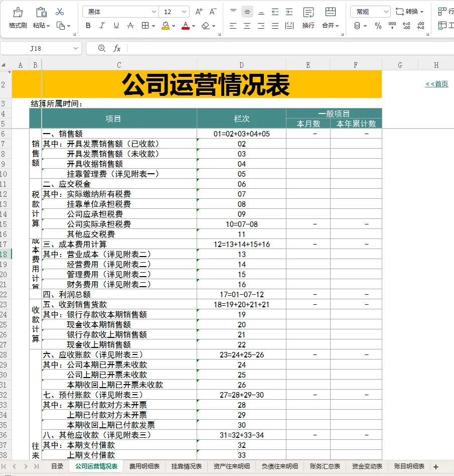Viewport: 454px width, 476px height.
Task: Go to next sheet with navigation arrow
Action: click(x=26, y=466)
